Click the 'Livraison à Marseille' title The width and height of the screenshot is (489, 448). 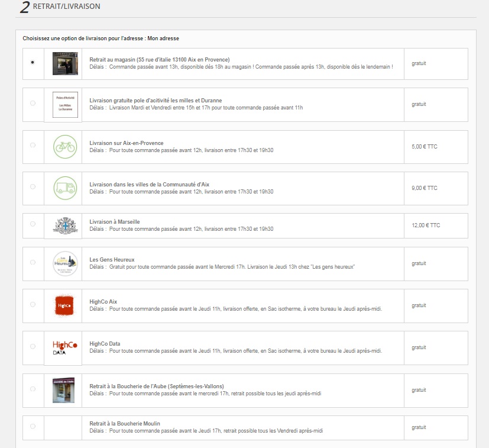point(115,222)
